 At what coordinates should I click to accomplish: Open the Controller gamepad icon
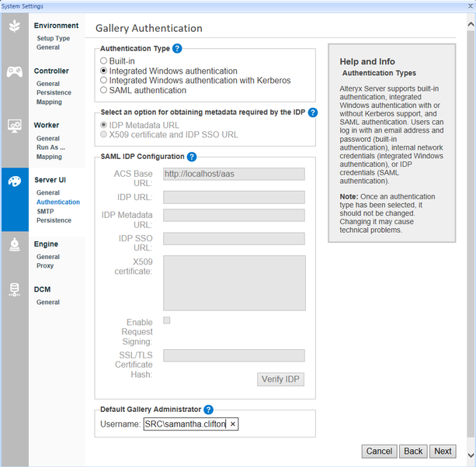[x=15, y=72]
